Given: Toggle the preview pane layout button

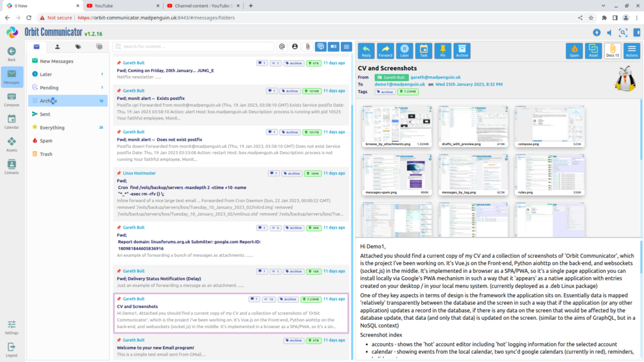Looking at the screenshot, I should pyautogui.click(x=333, y=47).
